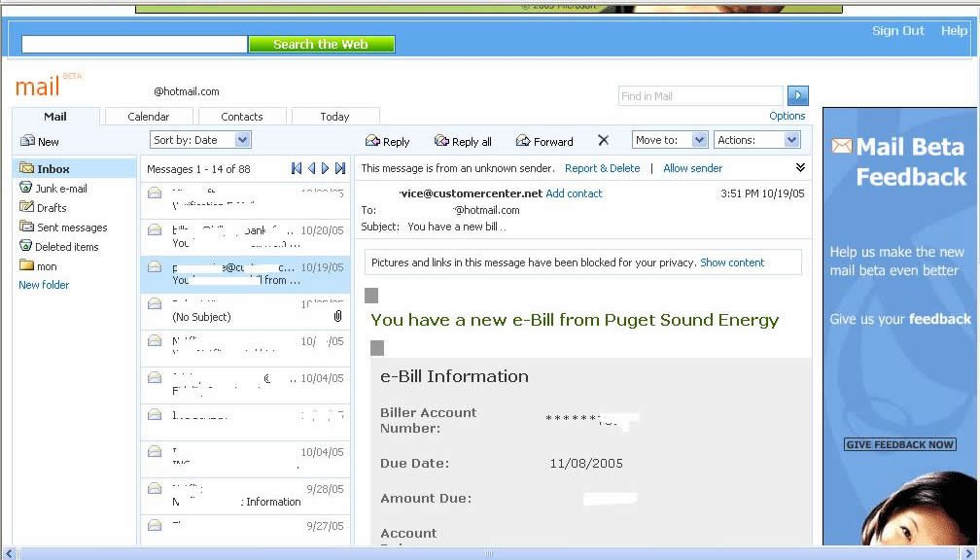Click envelope icon of 9/28/05 message
980x560 pixels.
[x=155, y=488]
